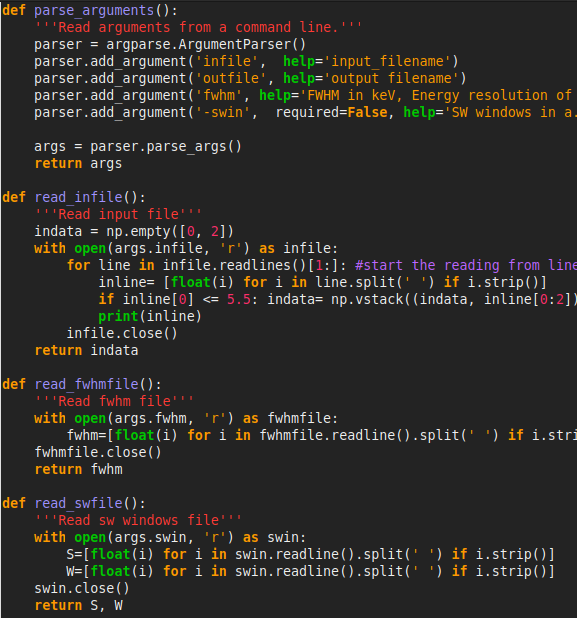Click fwhmfile.readline().split(' ') expression
The image size is (577, 618).
[x=378, y=435]
